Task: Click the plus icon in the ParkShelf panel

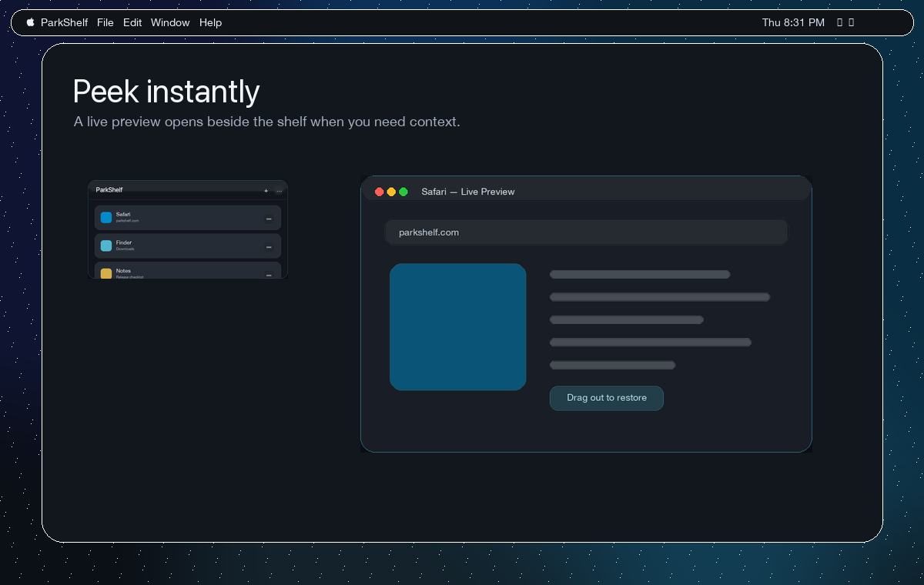Action: point(266,190)
